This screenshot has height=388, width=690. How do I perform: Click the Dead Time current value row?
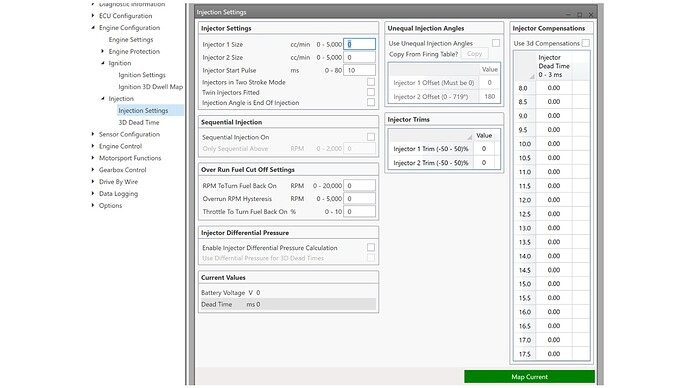point(288,304)
